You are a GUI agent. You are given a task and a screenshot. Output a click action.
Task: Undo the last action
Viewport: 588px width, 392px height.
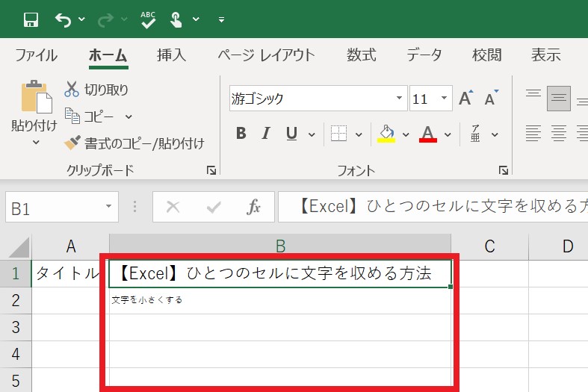[63, 19]
